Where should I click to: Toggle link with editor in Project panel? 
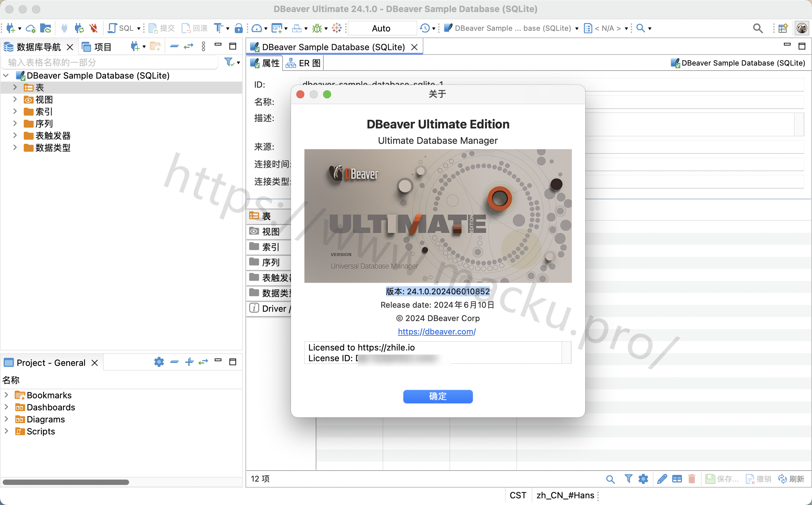coord(203,362)
